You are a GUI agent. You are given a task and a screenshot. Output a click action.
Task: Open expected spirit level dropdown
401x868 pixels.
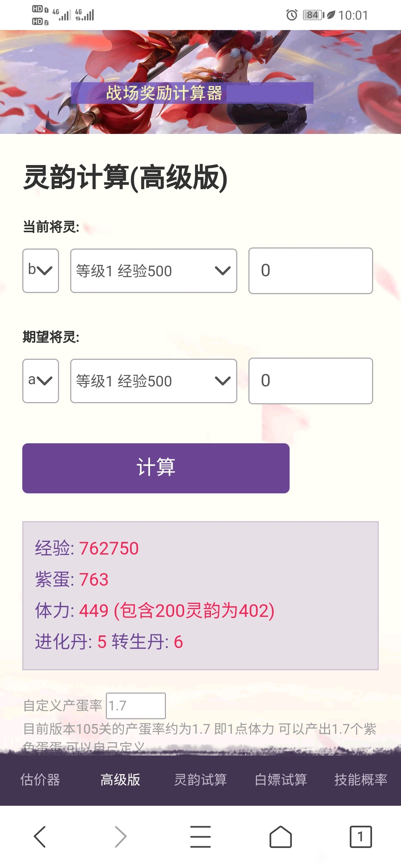(154, 381)
